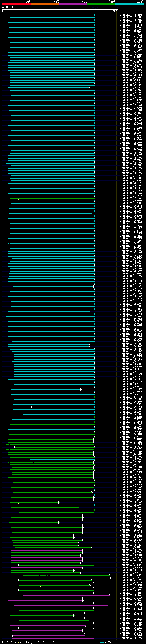Click the UniRef100_C1C3P0 entry
Screen dimensions: 146x644
(131, 389)
